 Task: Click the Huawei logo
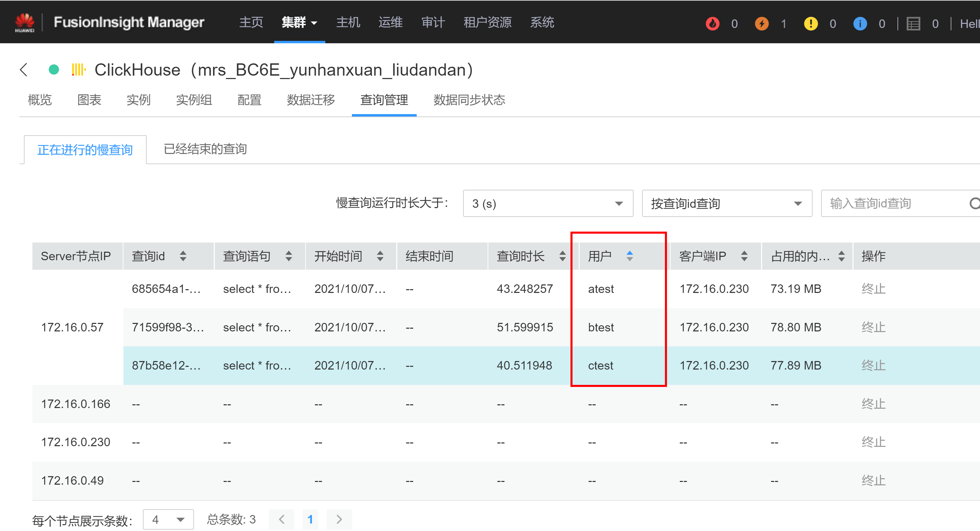[x=25, y=22]
